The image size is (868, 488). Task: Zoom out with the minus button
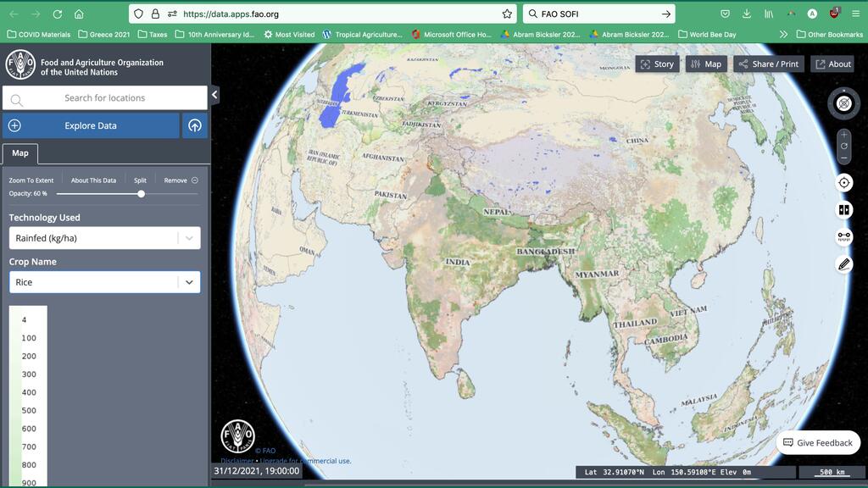click(x=843, y=158)
